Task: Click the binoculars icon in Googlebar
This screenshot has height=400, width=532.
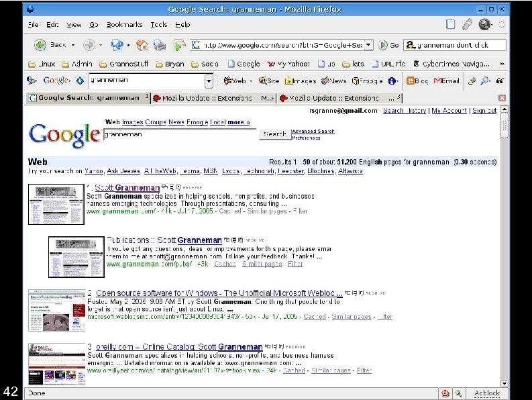Action: tap(500, 81)
